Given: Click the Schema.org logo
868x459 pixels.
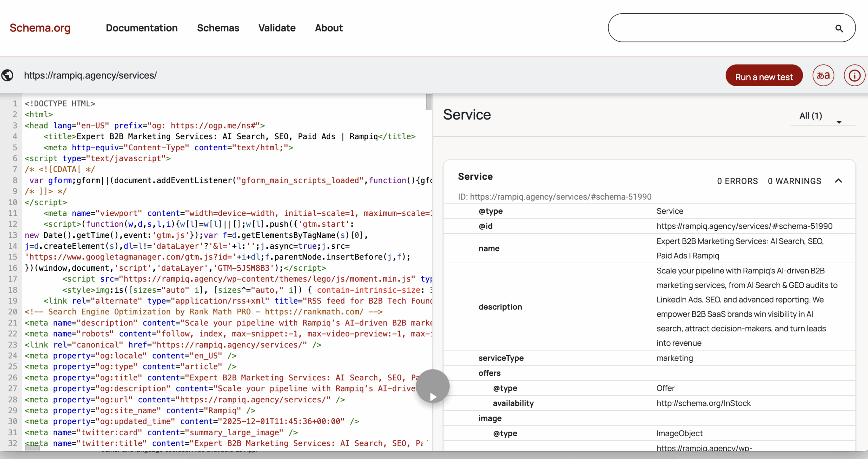Looking at the screenshot, I should (40, 28).
